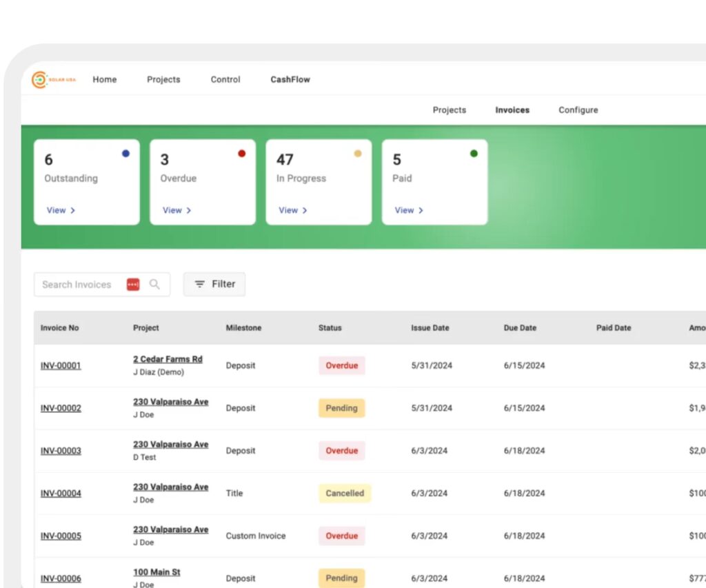Switch to the Configure tab

578,110
